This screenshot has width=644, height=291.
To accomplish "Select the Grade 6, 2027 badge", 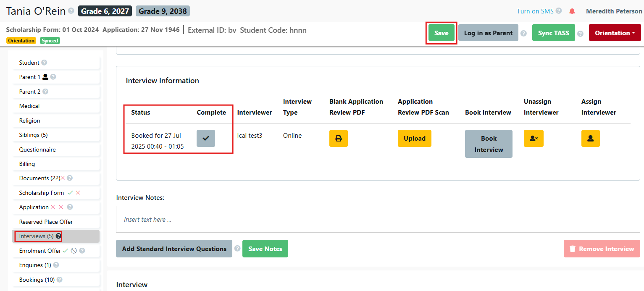I will tap(105, 11).
